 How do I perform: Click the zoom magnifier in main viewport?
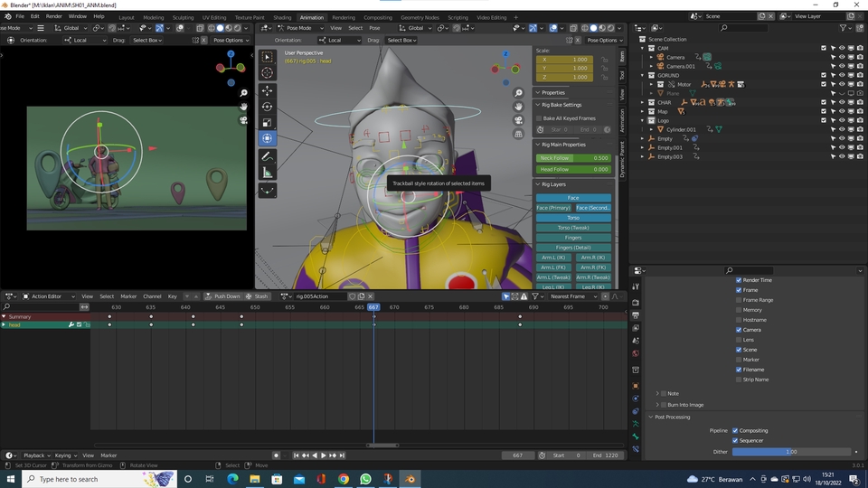click(519, 93)
